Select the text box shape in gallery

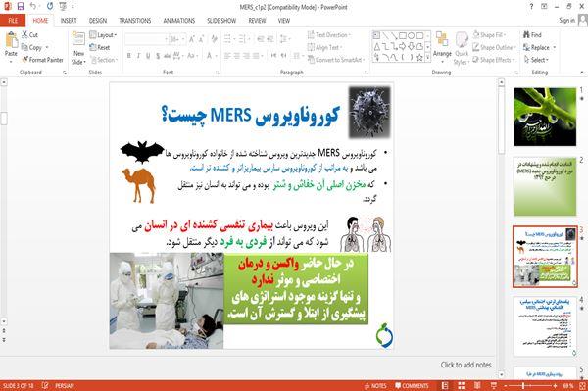point(376,35)
